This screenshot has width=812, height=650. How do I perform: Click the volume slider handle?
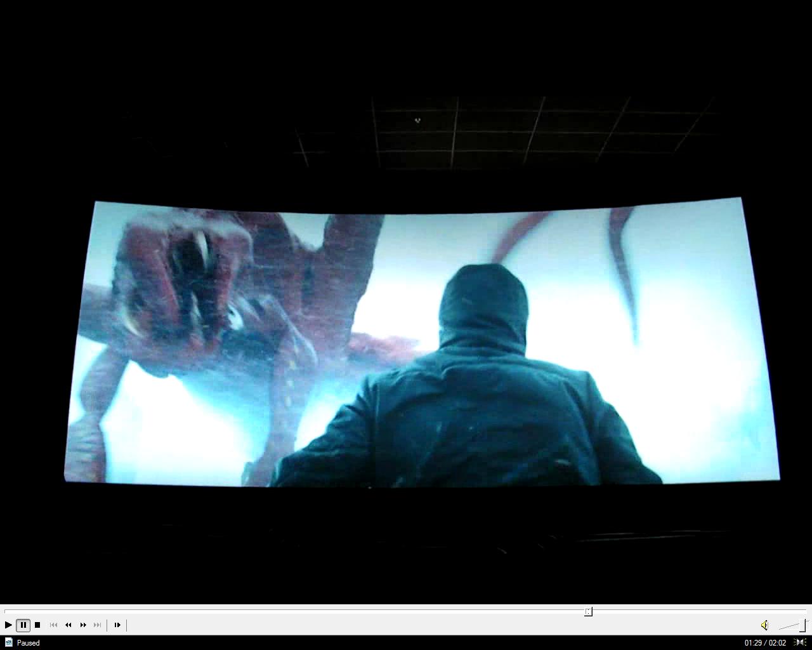pos(803,625)
